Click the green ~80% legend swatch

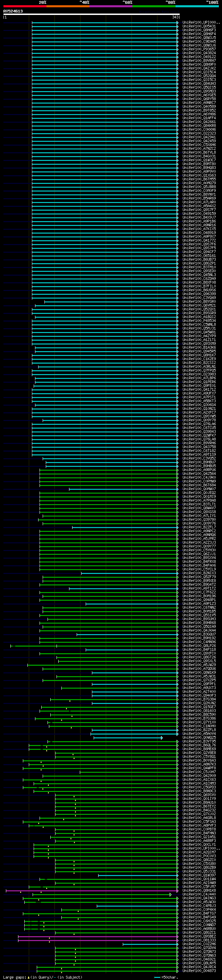[x=154, y=6]
